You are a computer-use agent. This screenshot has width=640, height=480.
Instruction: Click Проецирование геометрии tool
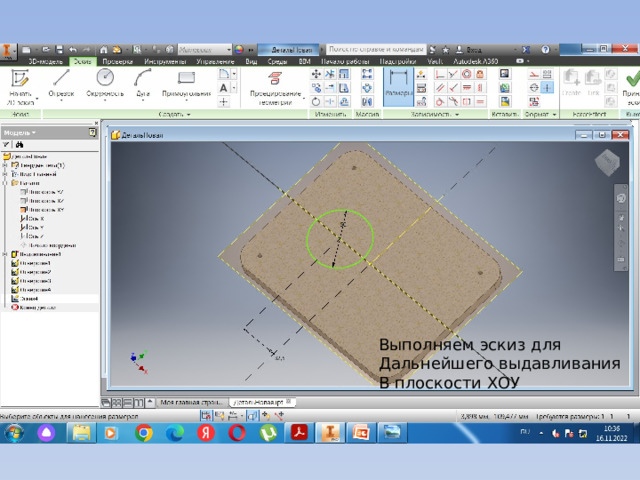click(x=276, y=88)
